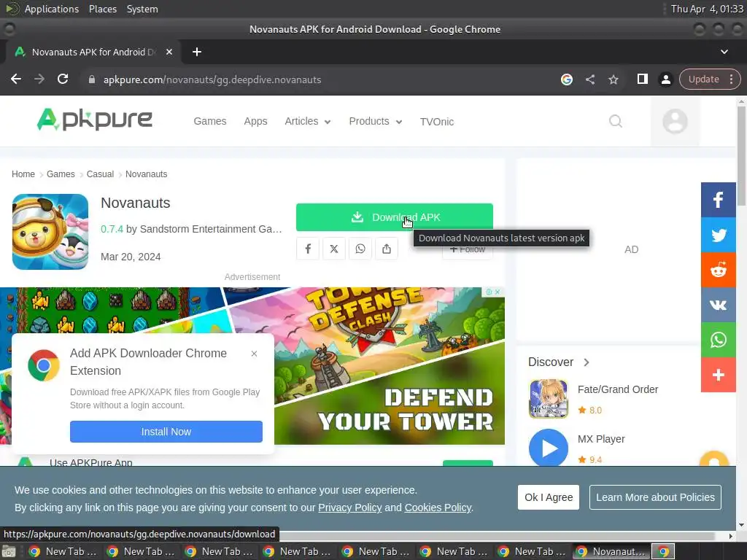The width and height of the screenshot is (747, 560).
Task: Click the Chrome logo in extension popup
Action: point(43,365)
